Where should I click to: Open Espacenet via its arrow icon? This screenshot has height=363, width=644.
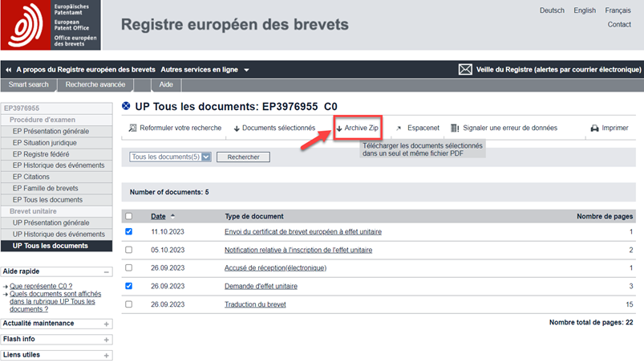coord(399,128)
